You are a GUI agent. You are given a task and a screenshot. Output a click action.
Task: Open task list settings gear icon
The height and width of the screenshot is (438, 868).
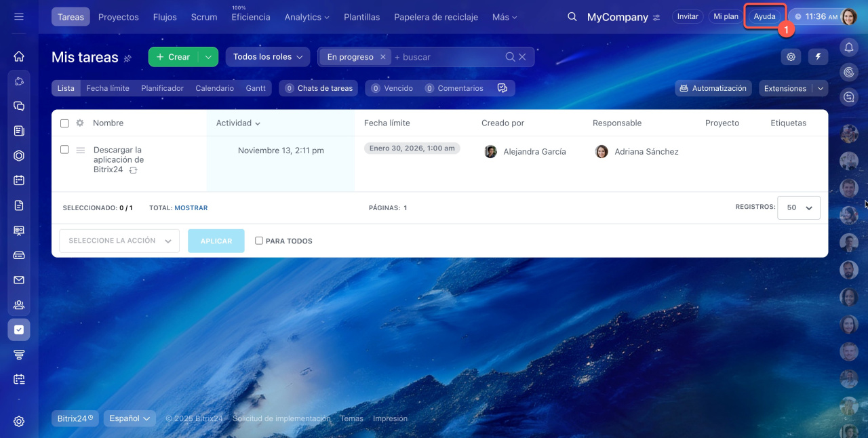pyautogui.click(x=791, y=58)
